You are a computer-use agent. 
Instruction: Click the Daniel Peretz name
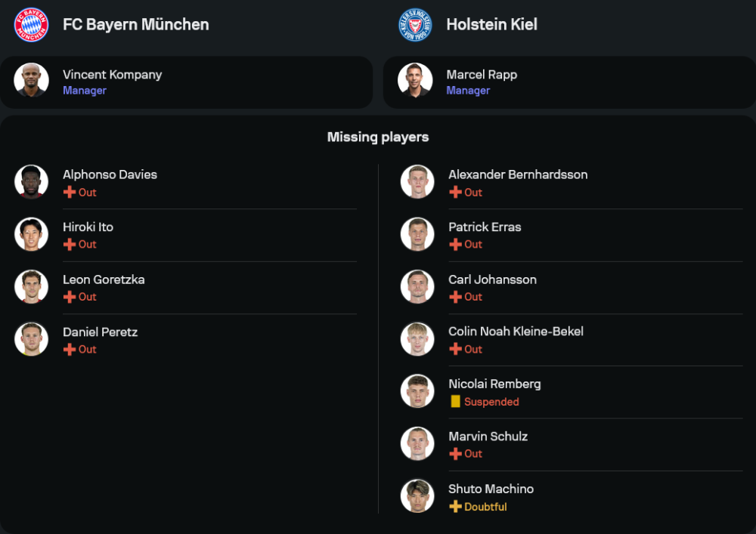pos(100,332)
